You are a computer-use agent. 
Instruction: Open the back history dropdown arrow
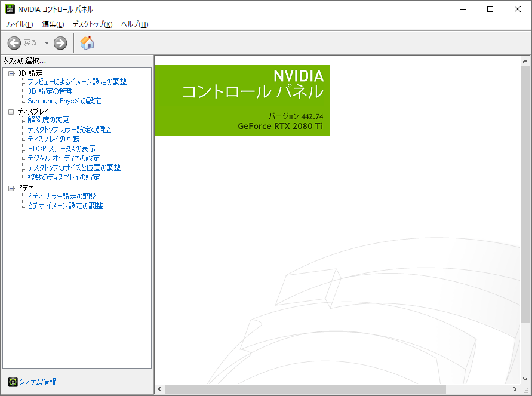[x=47, y=43]
